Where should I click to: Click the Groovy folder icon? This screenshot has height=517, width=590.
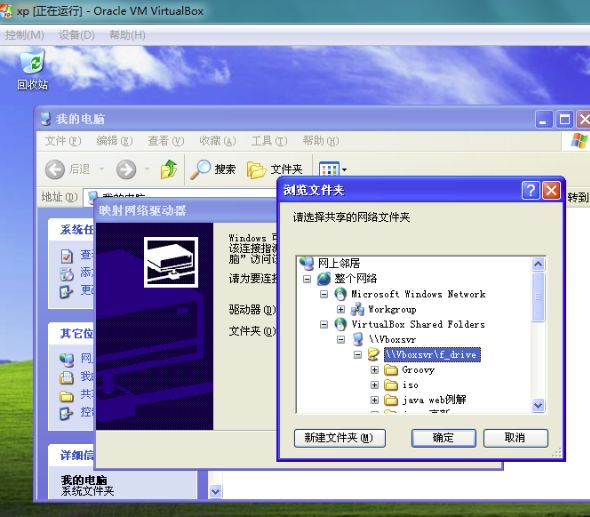pos(391,370)
